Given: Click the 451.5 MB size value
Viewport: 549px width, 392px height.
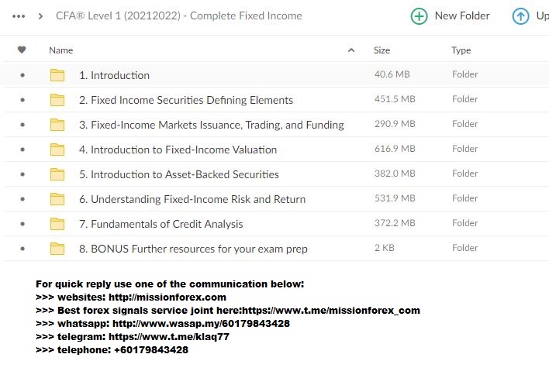Looking at the screenshot, I should coord(395,99).
